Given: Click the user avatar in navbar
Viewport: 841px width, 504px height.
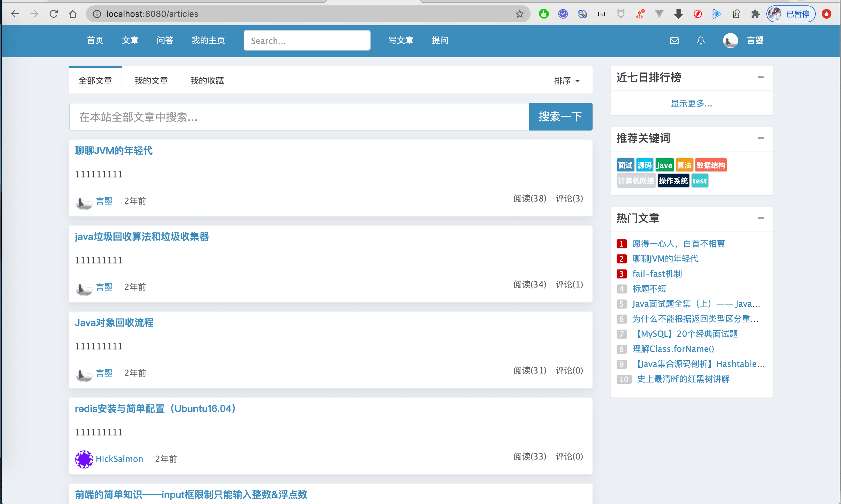Looking at the screenshot, I should pyautogui.click(x=730, y=40).
